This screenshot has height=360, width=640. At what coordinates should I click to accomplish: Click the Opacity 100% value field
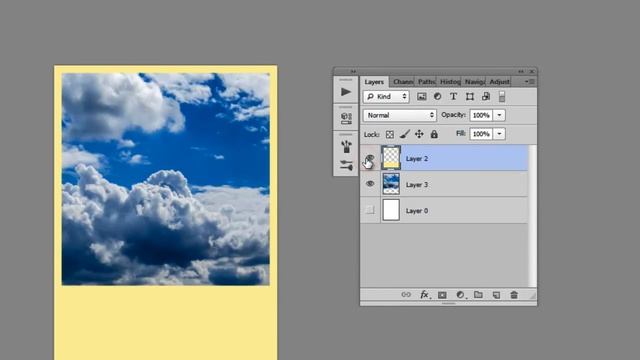481,115
